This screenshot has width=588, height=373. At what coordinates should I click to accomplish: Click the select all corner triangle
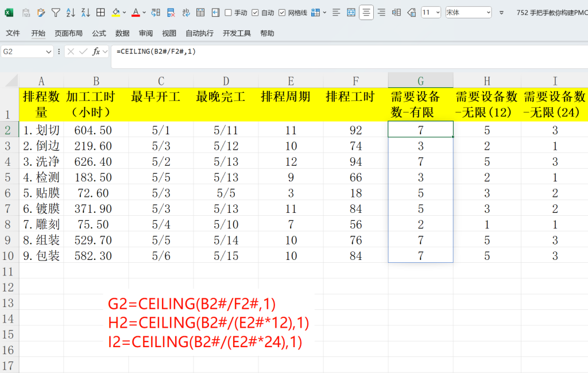coord(11,80)
